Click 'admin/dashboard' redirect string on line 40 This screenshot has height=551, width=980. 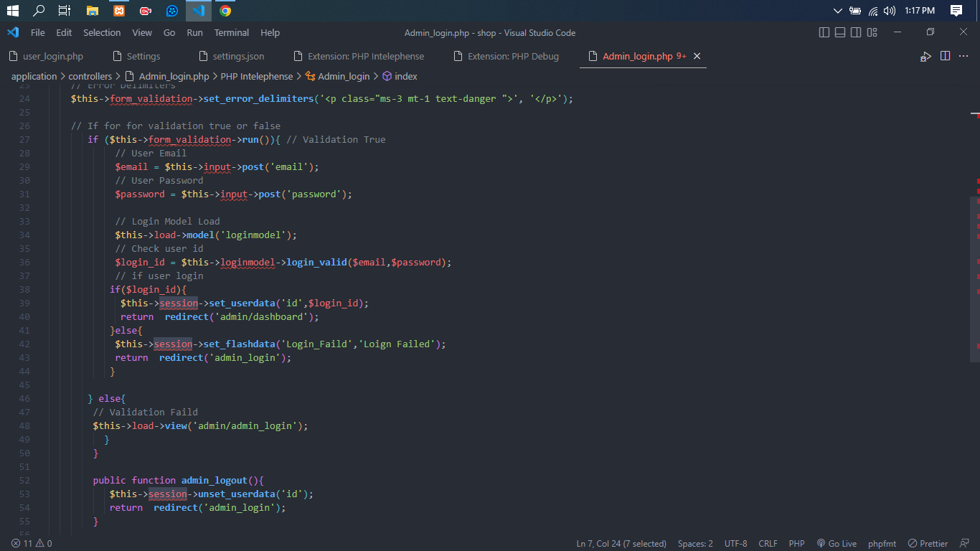coord(260,316)
